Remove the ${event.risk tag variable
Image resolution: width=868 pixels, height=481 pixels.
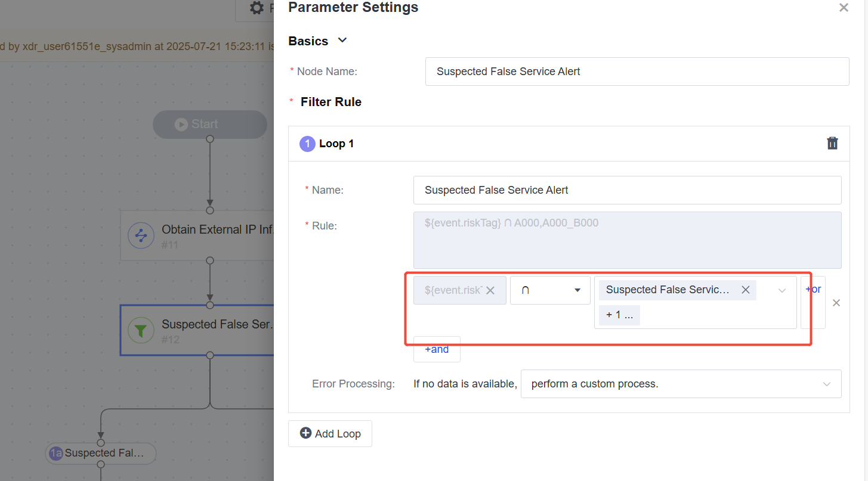tap(490, 290)
